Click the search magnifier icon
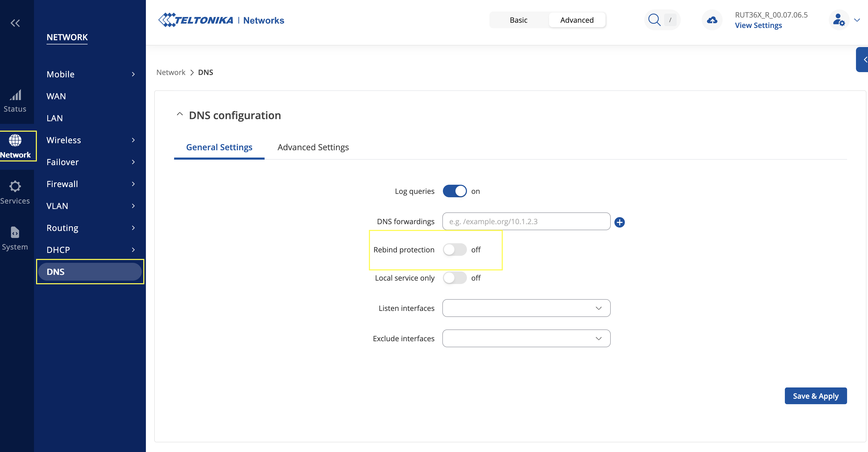The image size is (868, 452). pos(654,20)
